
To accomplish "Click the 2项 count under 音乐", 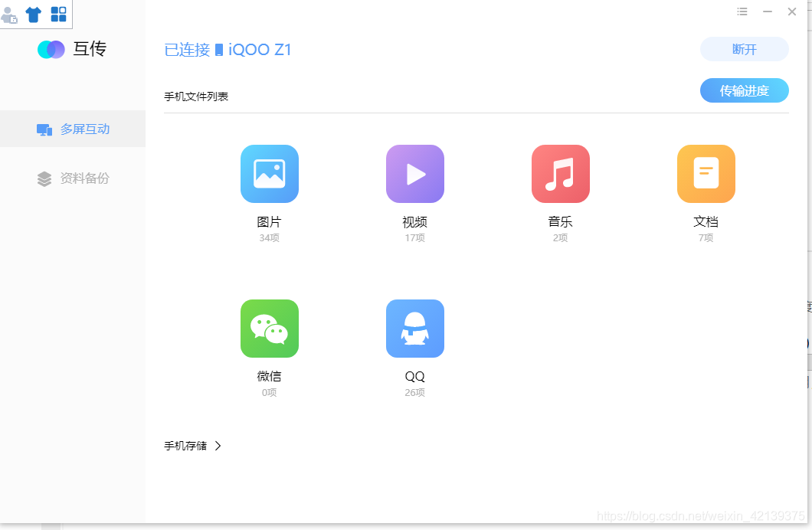I will pyautogui.click(x=560, y=237).
